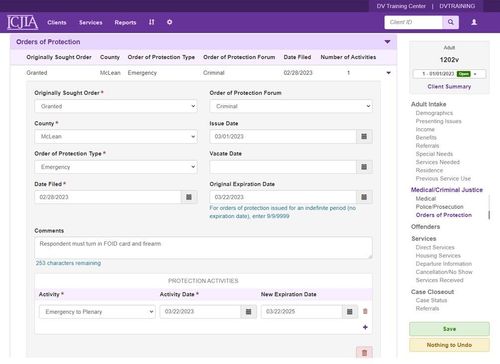Click the Issue Date input field
Viewport: 500px width, 364px height.
283,136
